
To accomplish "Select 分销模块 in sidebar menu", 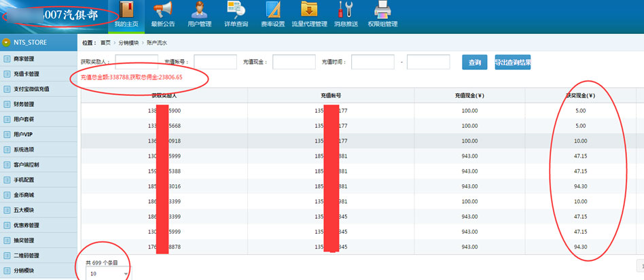I will point(24,270).
